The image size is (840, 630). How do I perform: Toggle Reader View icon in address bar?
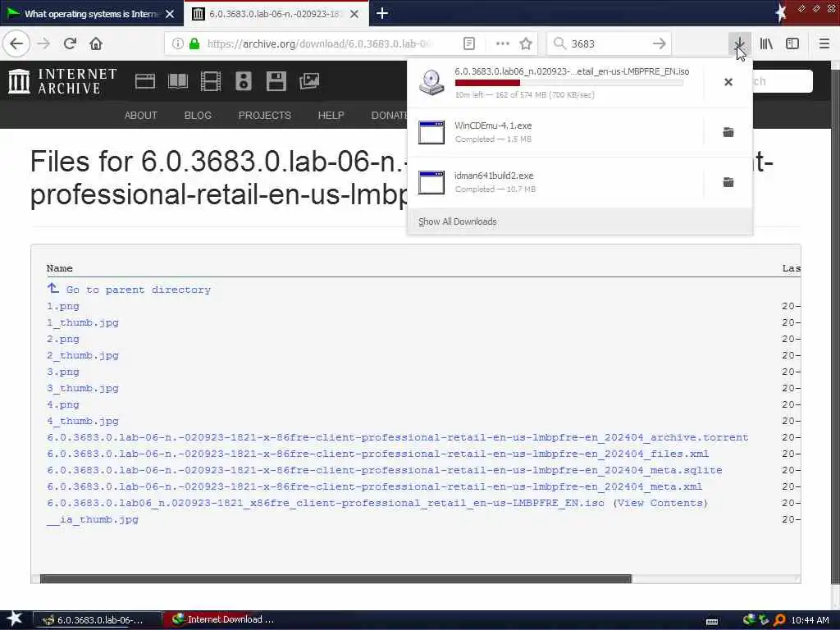[468, 43]
